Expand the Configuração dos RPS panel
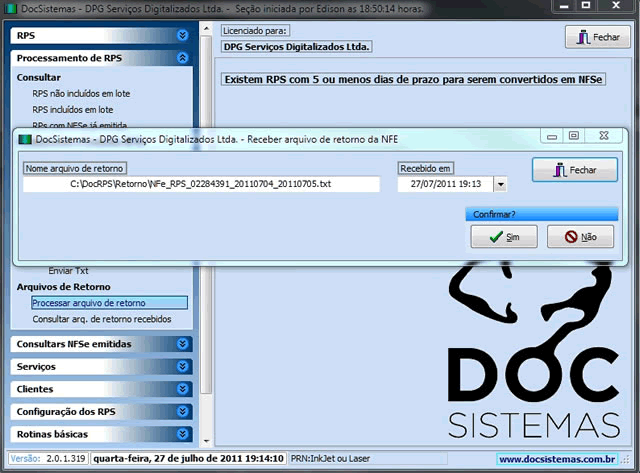 182,411
